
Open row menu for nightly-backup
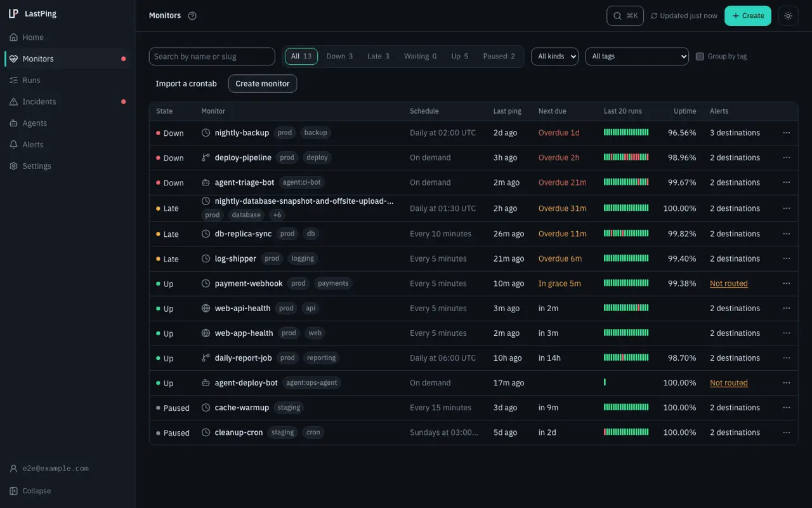tap(787, 133)
